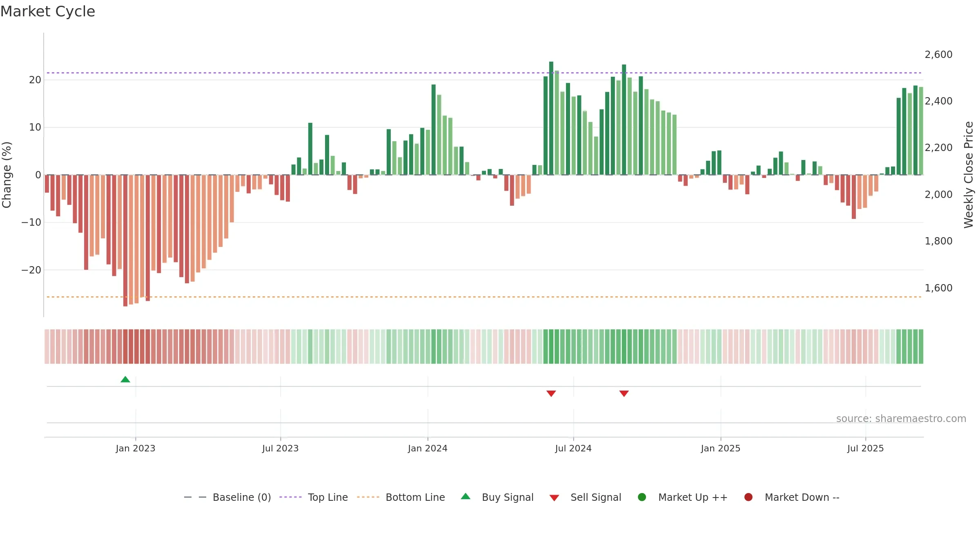
Task: Click the −20 percent change axis label
Action: pyautogui.click(x=31, y=270)
